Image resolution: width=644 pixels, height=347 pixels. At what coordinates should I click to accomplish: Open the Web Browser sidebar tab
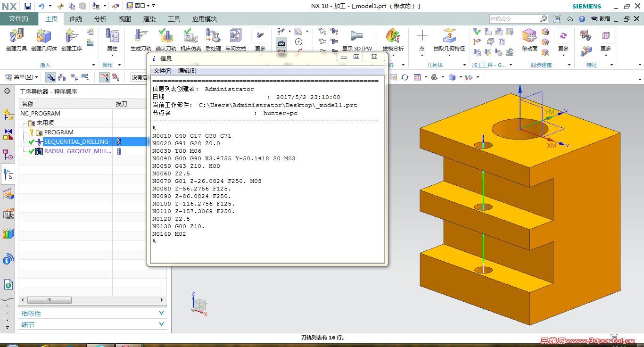[x=8, y=284]
